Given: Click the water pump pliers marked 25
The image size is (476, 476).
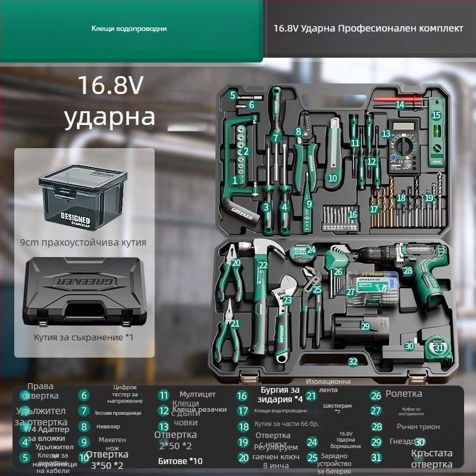Looking at the screenshot, I should (x=311, y=306).
